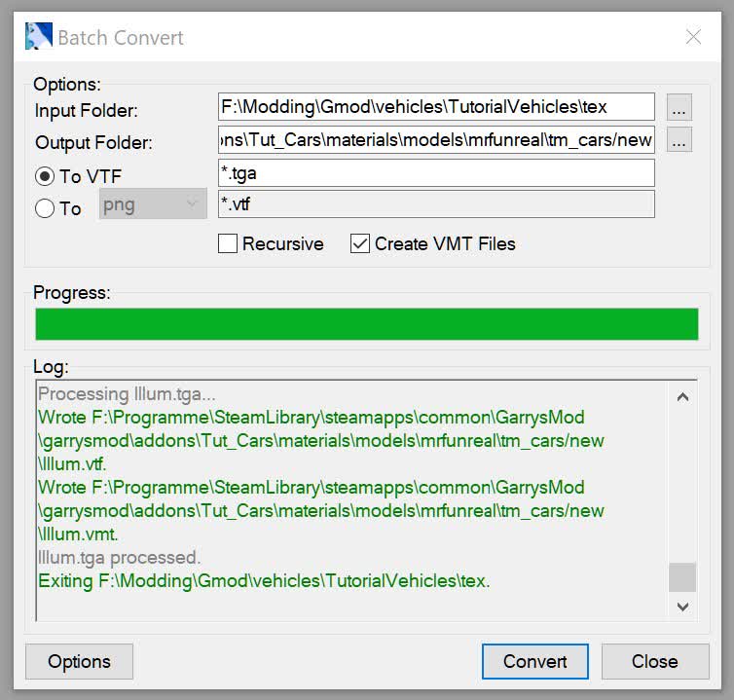Browse for the Input Folder
Viewport: 734px width, 700px height.
click(679, 107)
